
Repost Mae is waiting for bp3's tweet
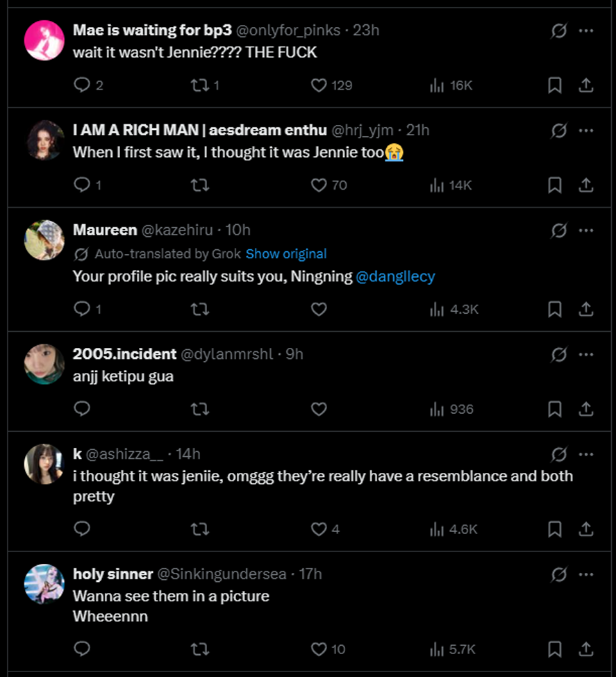pyautogui.click(x=199, y=85)
